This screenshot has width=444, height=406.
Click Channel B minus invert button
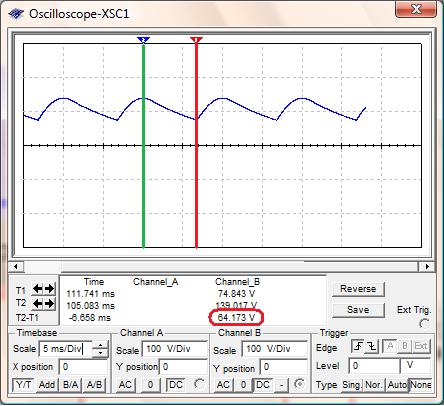click(x=282, y=385)
